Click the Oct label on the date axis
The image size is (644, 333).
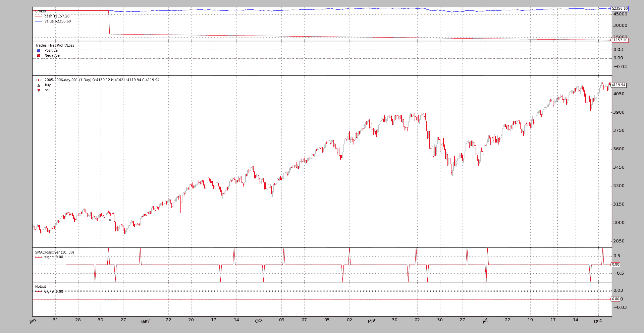[259, 321]
